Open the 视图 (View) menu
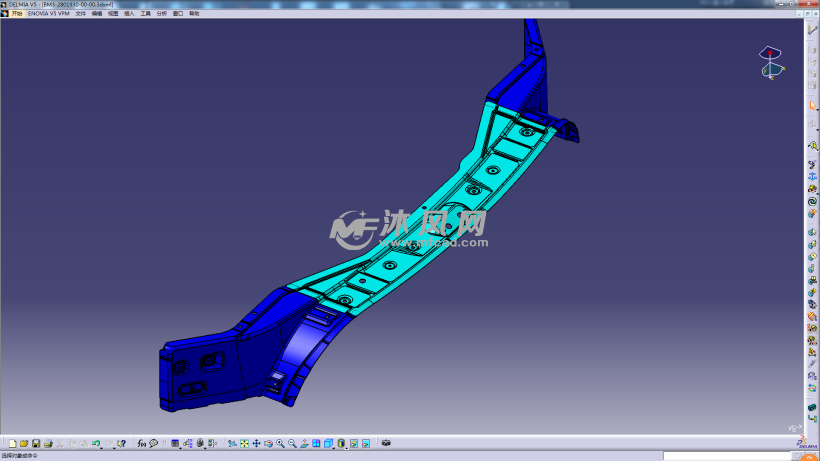820x461 pixels. pos(113,14)
